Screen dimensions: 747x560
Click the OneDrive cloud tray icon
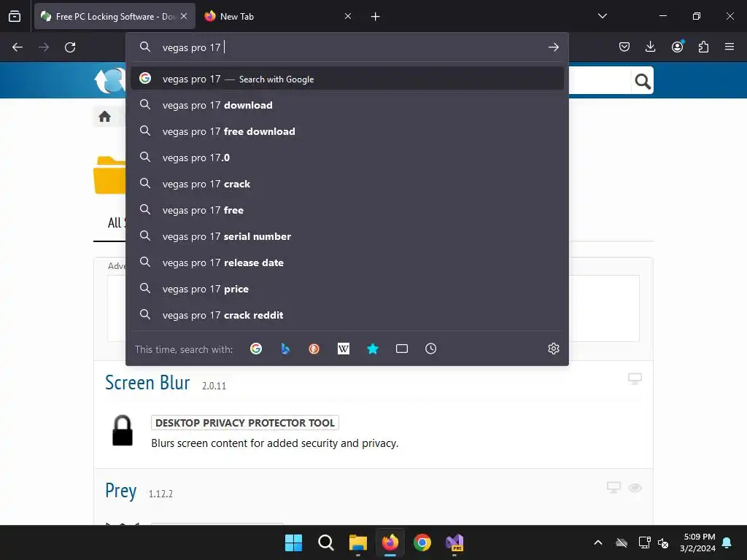622,542
